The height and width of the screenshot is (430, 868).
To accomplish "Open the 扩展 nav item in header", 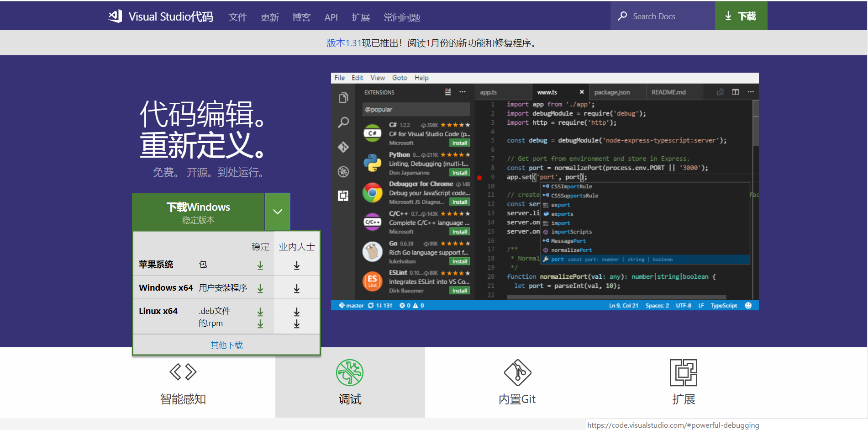I will coord(361,17).
